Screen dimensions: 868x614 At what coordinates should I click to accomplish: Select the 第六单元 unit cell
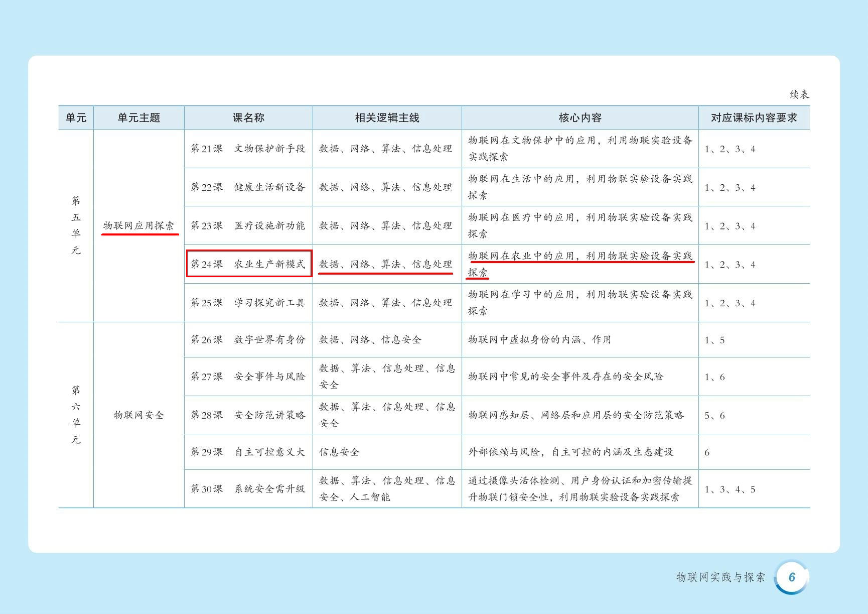pyautogui.click(x=76, y=415)
